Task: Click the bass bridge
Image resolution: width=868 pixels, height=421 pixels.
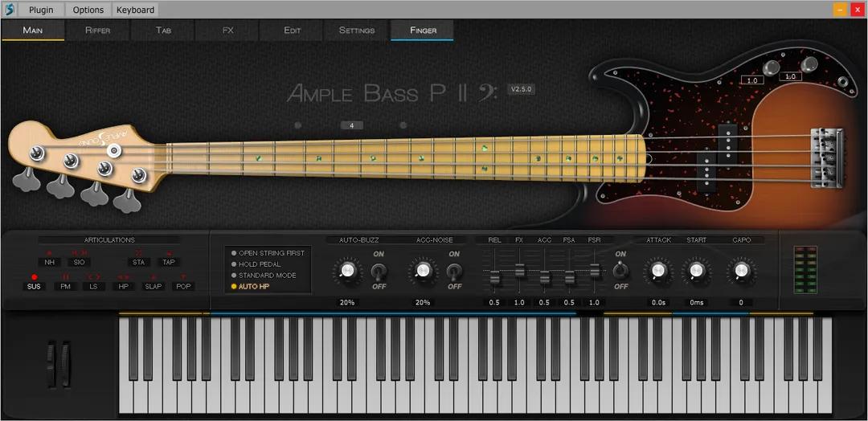Action: 827,157
